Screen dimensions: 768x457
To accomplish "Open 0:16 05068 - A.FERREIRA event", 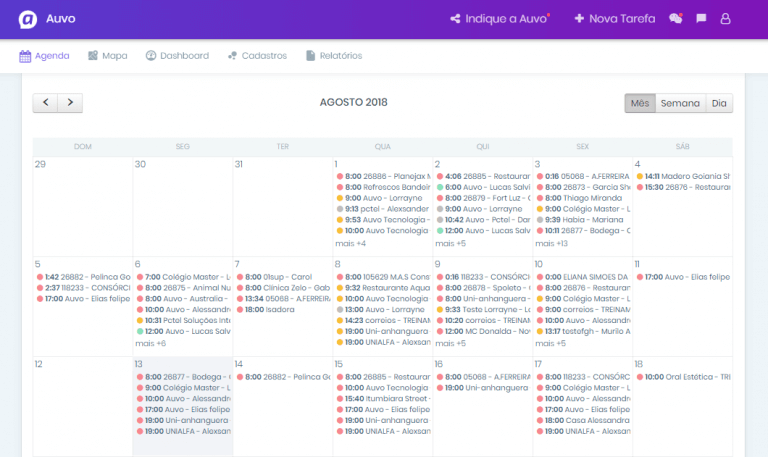I will tap(583, 176).
